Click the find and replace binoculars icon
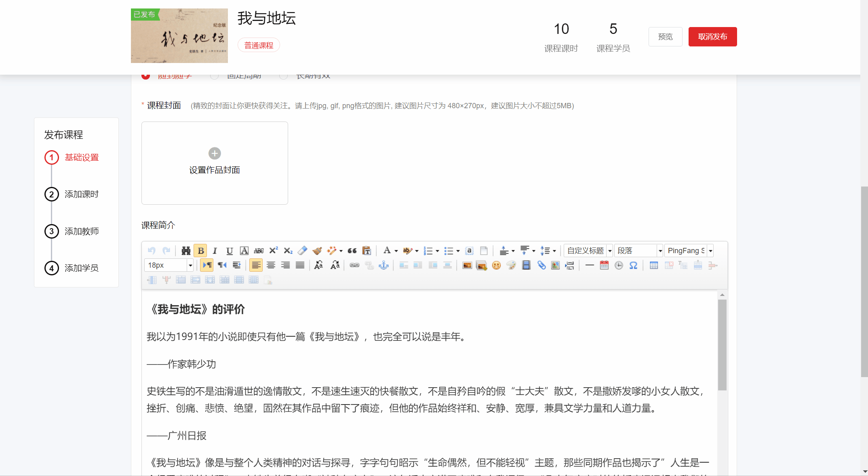 point(185,251)
